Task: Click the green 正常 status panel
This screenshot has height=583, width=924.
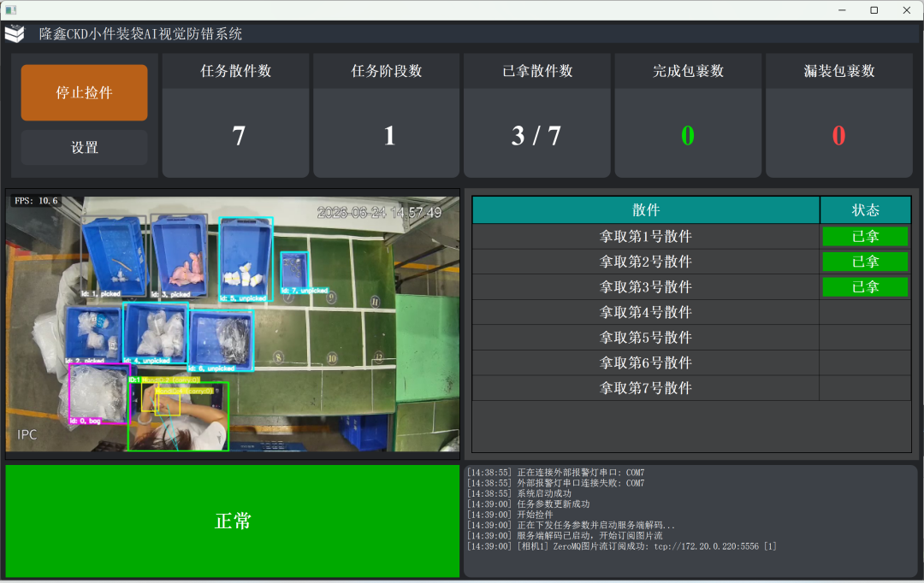Action: pos(233,521)
